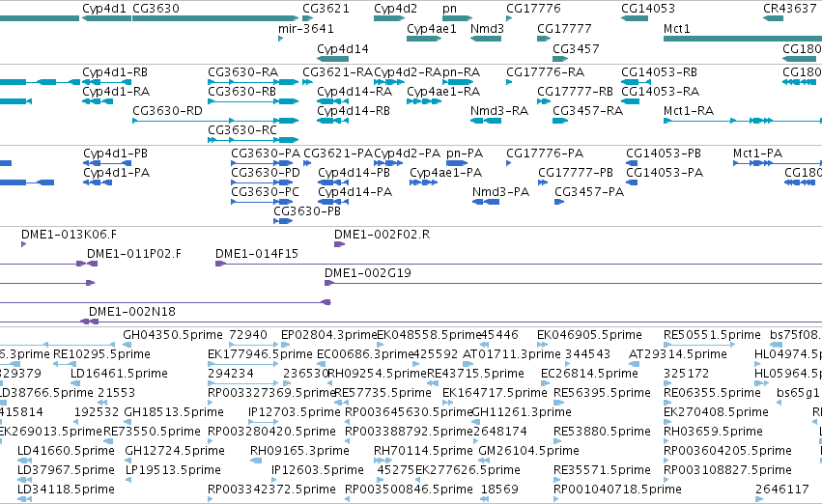The image size is (822, 504).
Task: Open EST LD16461.5prime
Action: (119, 374)
